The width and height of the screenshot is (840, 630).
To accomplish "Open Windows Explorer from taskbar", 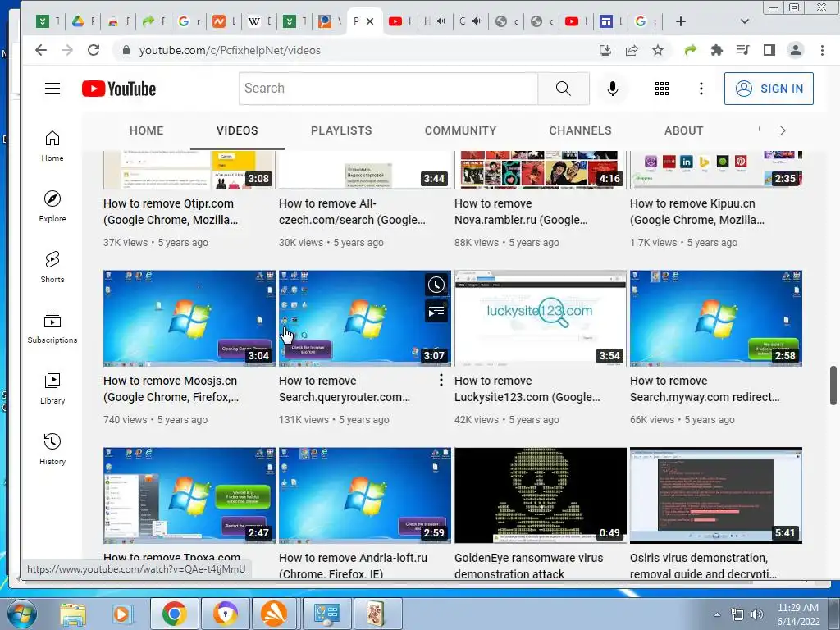I will pyautogui.click(x=72, y=614).
